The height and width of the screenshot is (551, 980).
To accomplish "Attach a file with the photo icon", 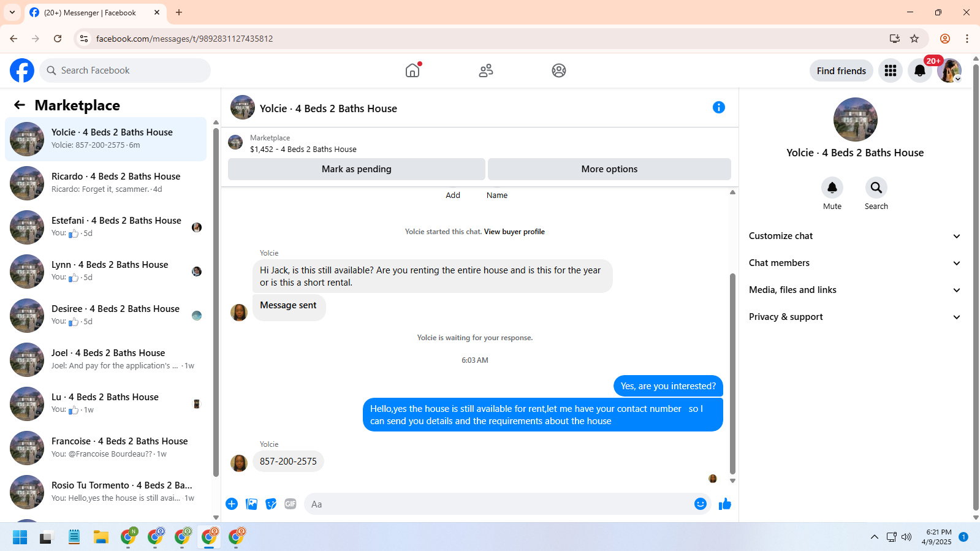I will (251, 504).
